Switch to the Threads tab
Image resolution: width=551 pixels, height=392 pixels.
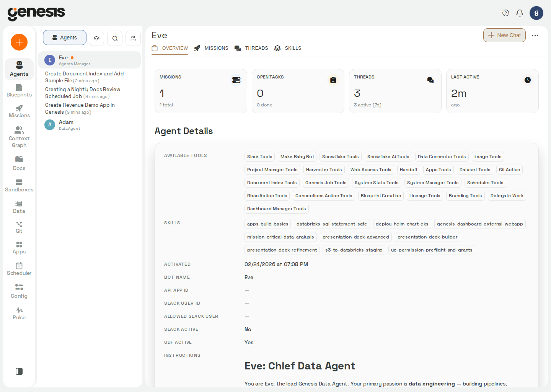(x=251, y=48)
